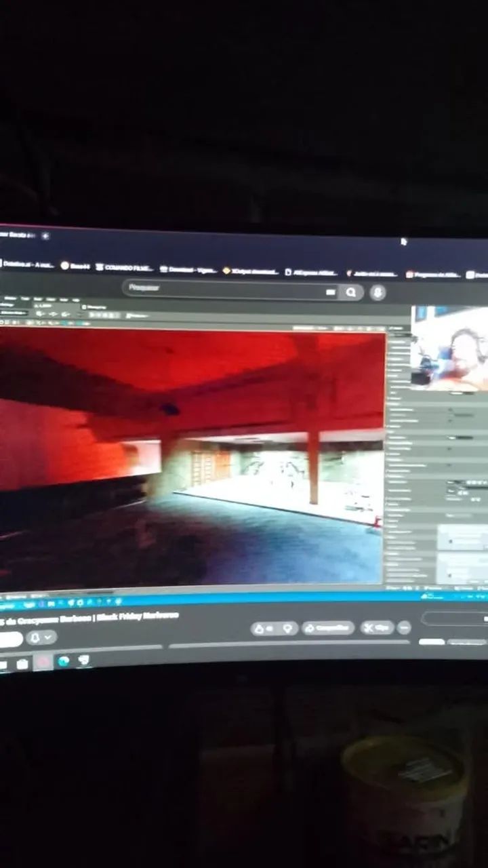The width and height of the screenshot is (488, 868).
Task: Create a clip using the Clipe button
Action: [x=378, y=627]
